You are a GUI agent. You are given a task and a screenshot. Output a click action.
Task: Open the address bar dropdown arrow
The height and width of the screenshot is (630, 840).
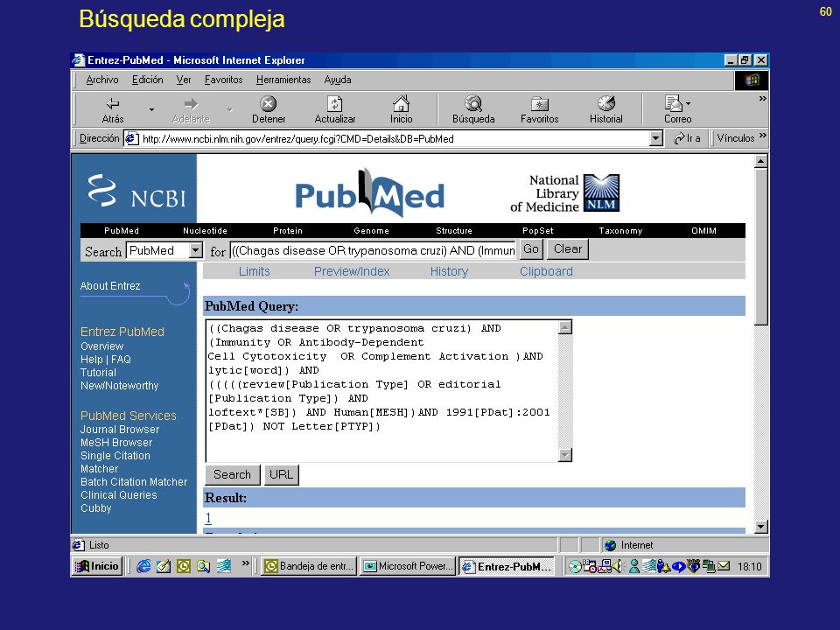pyautogui.click(x=656, y=139)
